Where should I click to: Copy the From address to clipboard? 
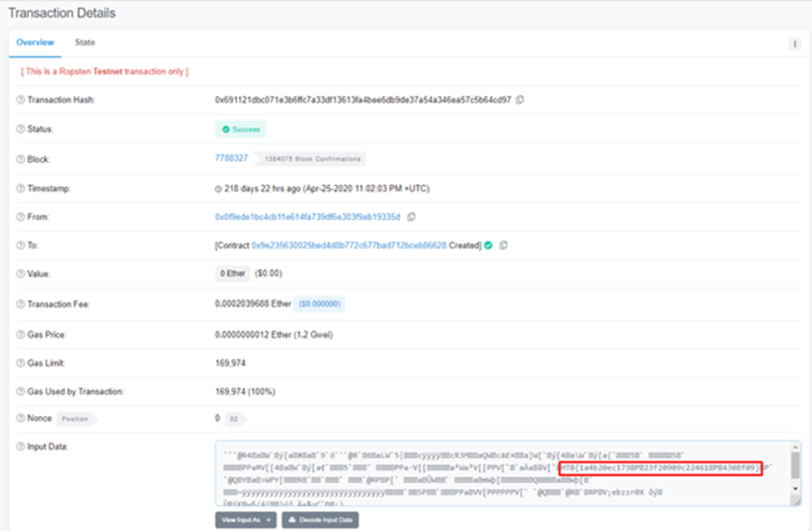coord(411,217)
